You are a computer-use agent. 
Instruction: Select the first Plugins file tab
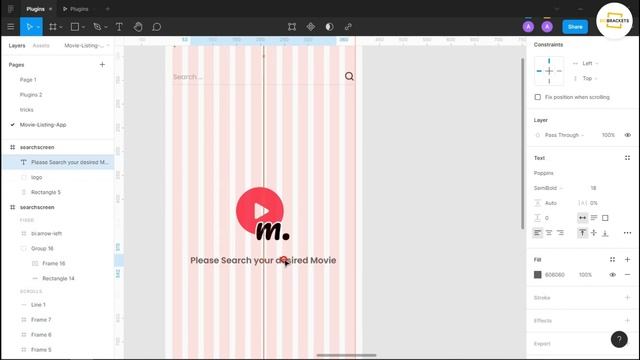tap(36, 9)
